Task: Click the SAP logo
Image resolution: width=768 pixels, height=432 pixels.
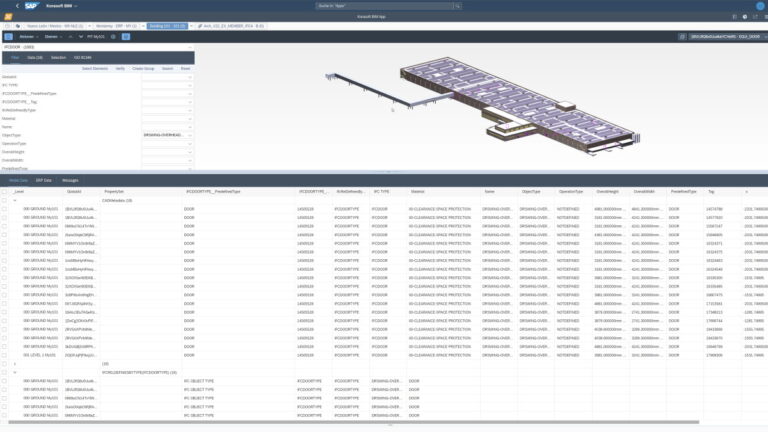Action: pos(32,6)
